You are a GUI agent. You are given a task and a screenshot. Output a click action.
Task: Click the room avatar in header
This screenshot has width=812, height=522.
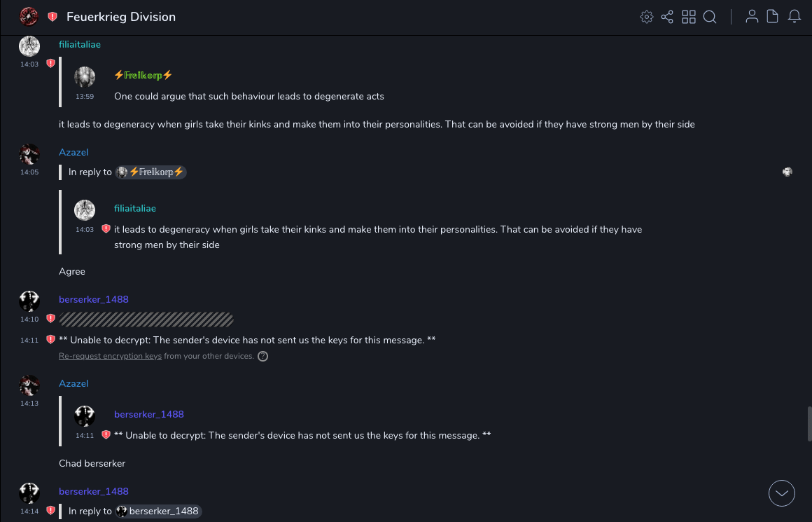pos(29,16)
